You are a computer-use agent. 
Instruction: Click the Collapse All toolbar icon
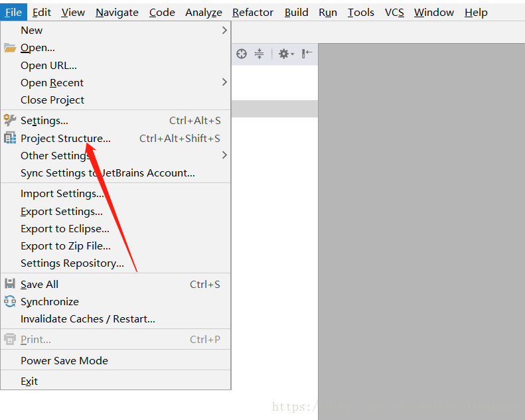[259, 54]
